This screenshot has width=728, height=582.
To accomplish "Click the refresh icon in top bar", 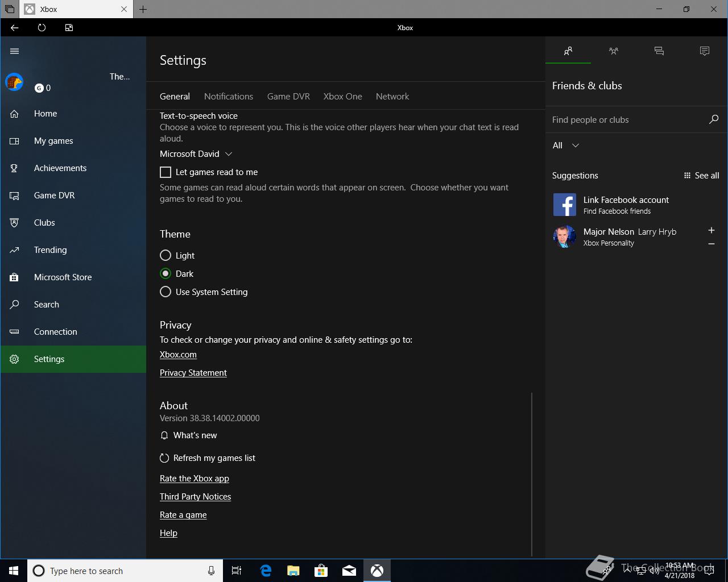I will tap(42, 28).
